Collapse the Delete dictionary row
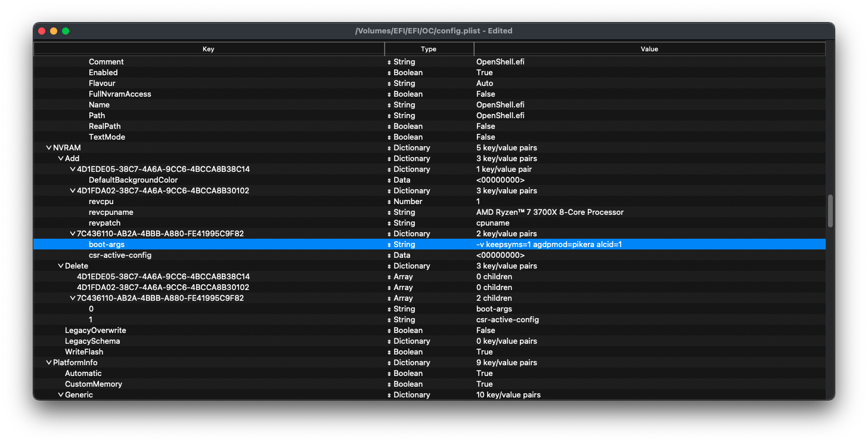Image resolution: width=868 pixels, height=444 pixels. point(61,266)
